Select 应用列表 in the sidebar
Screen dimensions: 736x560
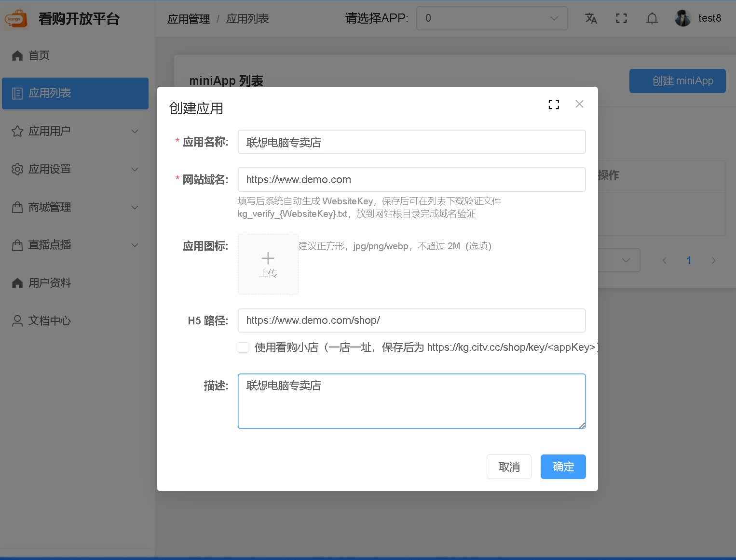point(75,93)
